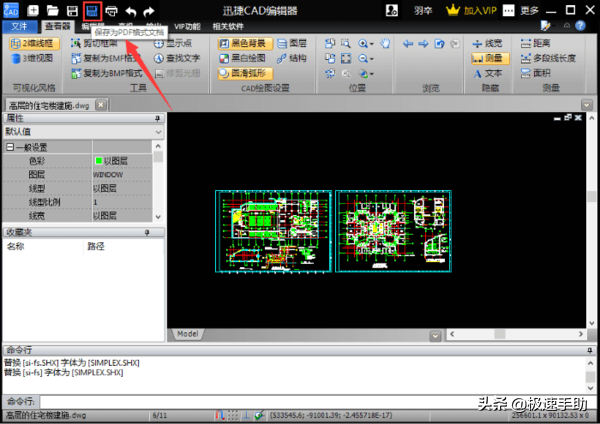Click the 路径 column header
This screenshot has width=600, height=424.
(96, 246)
